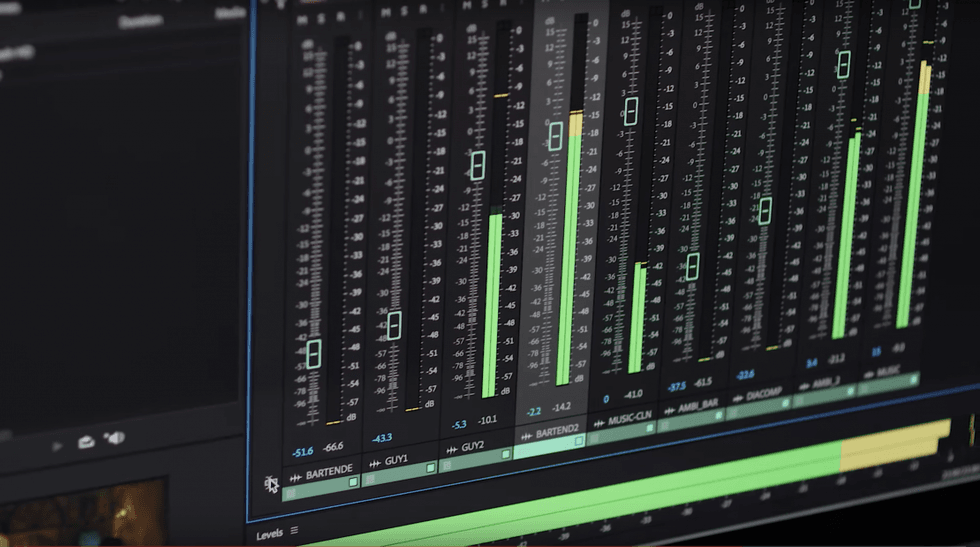This screenshot has width=980, height=547.
Task: Click AMBI_BAR volume value -37.5
Action: point(677,387)
